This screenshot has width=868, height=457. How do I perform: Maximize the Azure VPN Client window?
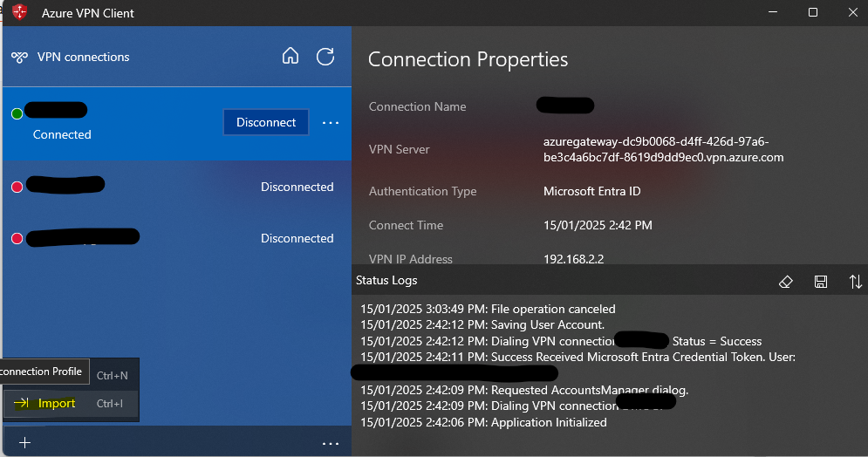pyautogui.click(x=813, y=12)
